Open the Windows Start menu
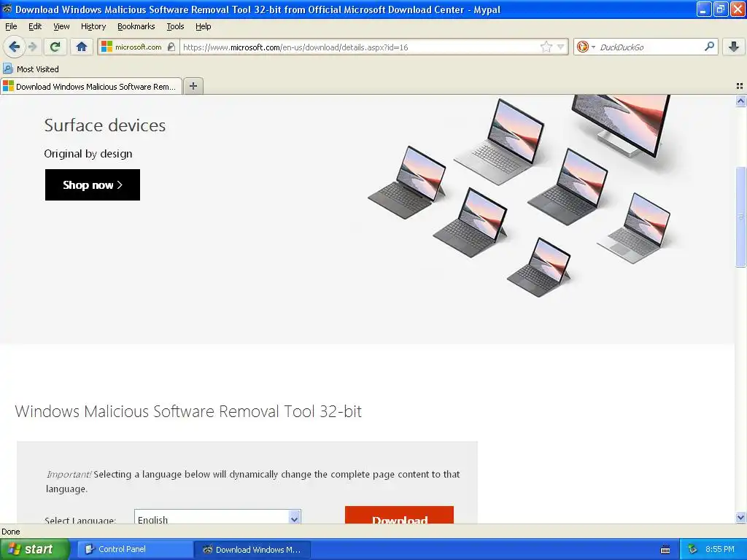Screen dimensions: 747x560 click(35, 549)
